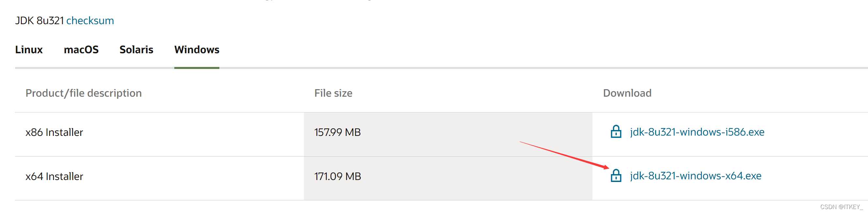The width and height of the screenshot is (868, 213).
Task: Select the macOS tab
Action: click(81, 50)
